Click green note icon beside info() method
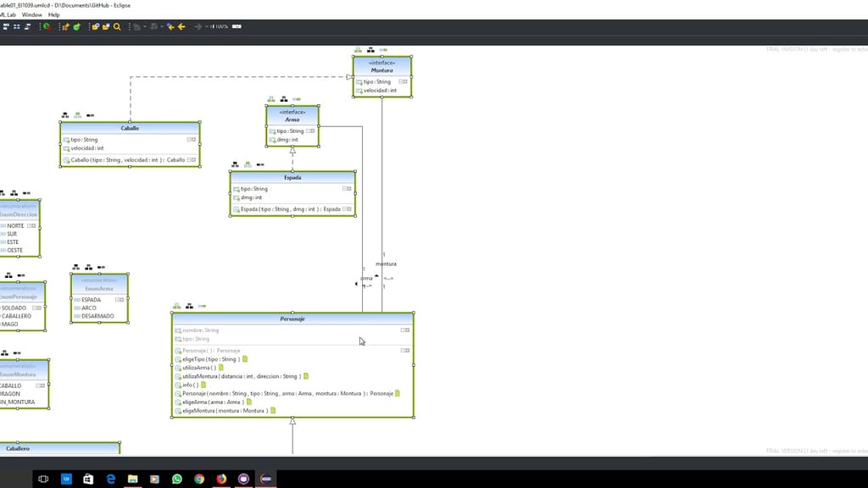 coord(203,385)
